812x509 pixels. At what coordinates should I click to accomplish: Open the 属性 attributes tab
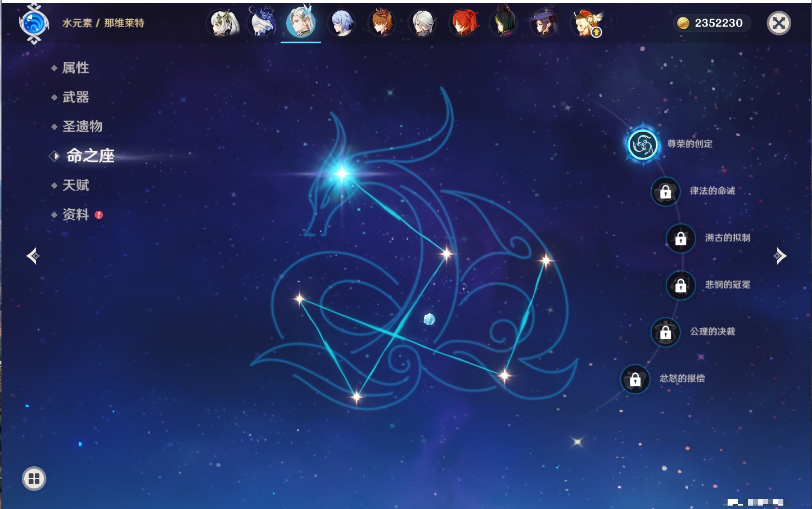[75, 68]
